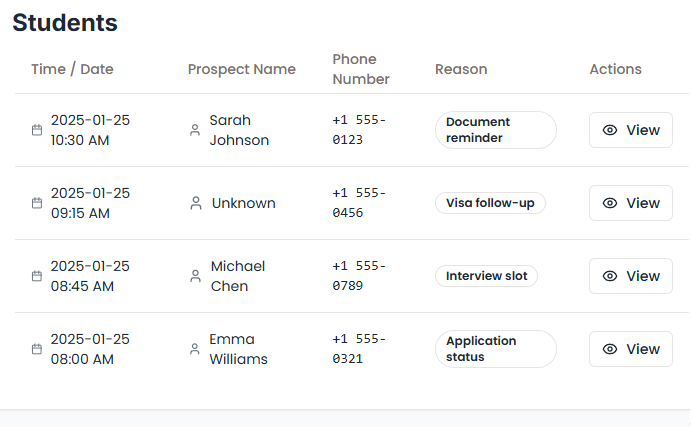Click the Visa follow-up tag
Viewport: 691px width, 427px height.
tap(490, 203)
